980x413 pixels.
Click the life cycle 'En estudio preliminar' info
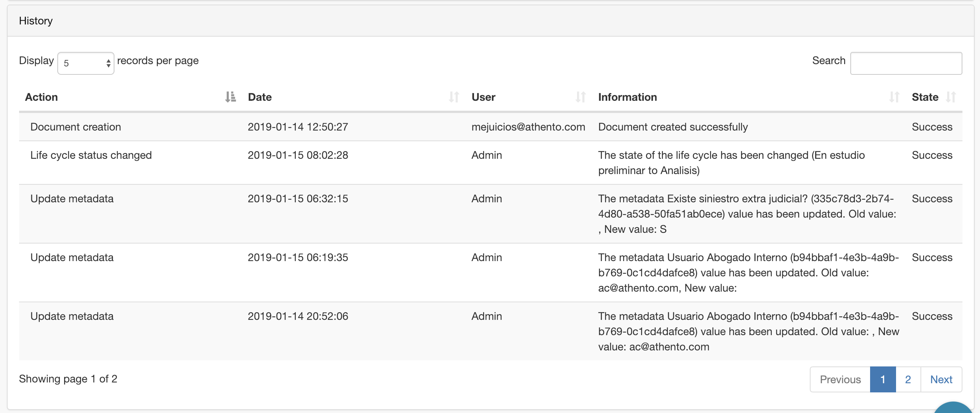[x=732, y=163]
